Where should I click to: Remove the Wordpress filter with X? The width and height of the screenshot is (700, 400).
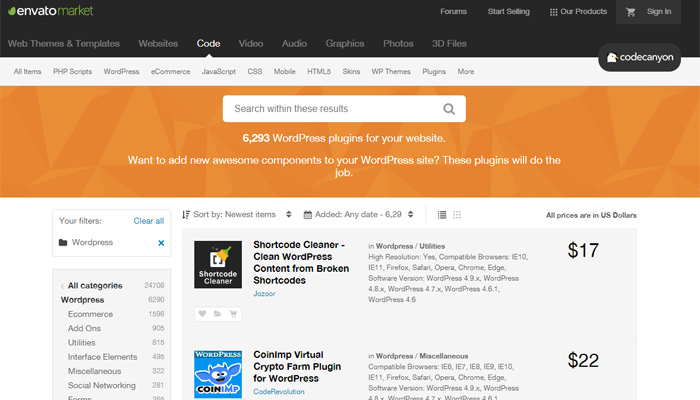point(161,243)
